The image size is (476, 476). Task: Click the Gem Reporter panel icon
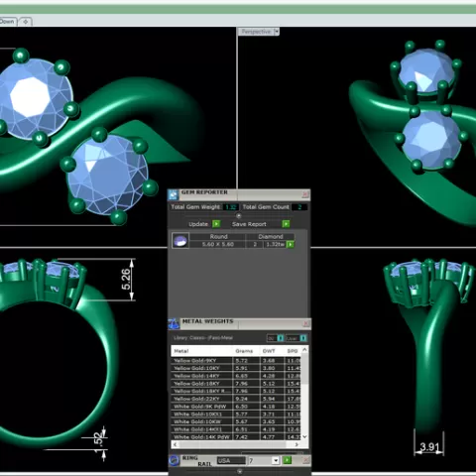click(x=174, y=195)
